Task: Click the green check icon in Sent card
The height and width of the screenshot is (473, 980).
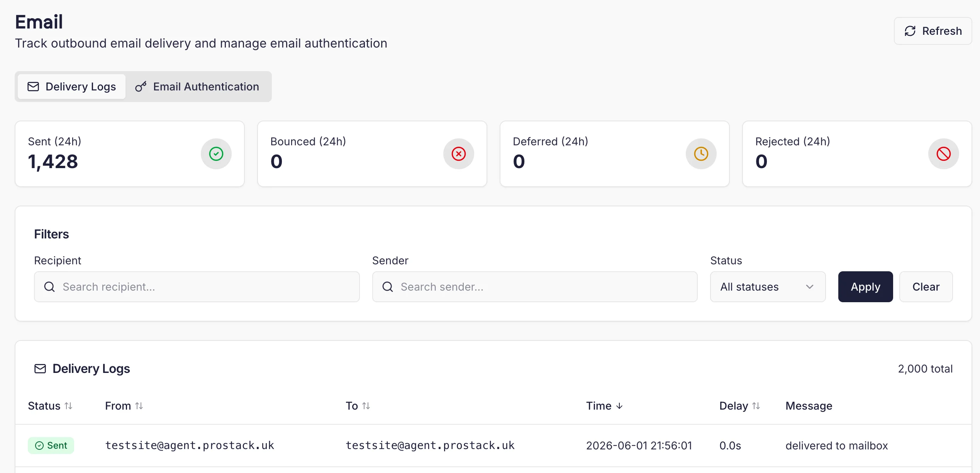Action: (216, 154)
